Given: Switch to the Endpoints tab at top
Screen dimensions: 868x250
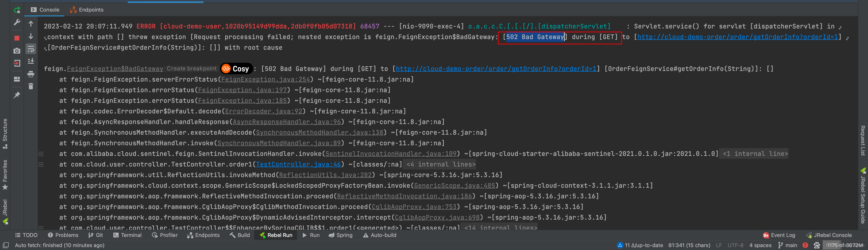Looking at the screenshot, I should click(87, 10).
